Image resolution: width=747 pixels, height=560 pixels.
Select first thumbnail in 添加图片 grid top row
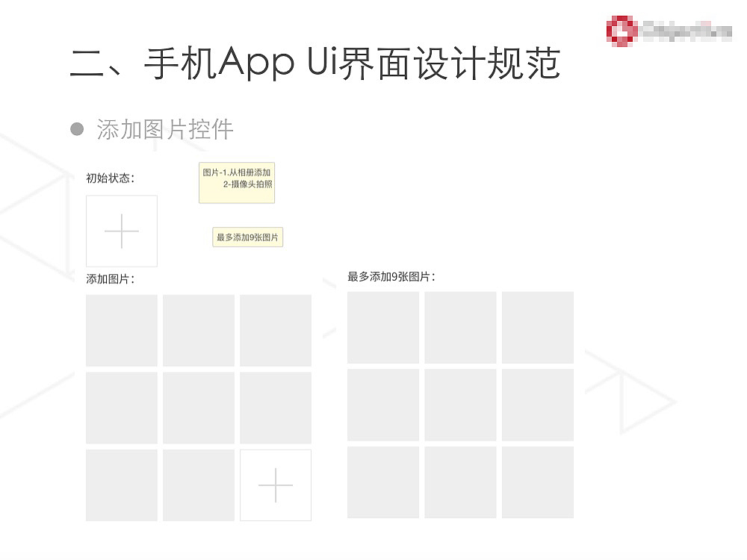tap(122, 331)
